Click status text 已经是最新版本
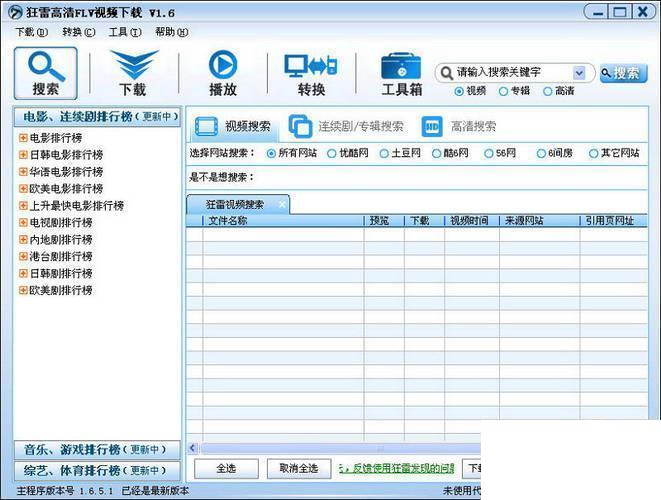The image size is (661, 500). (x=155, y=491)
